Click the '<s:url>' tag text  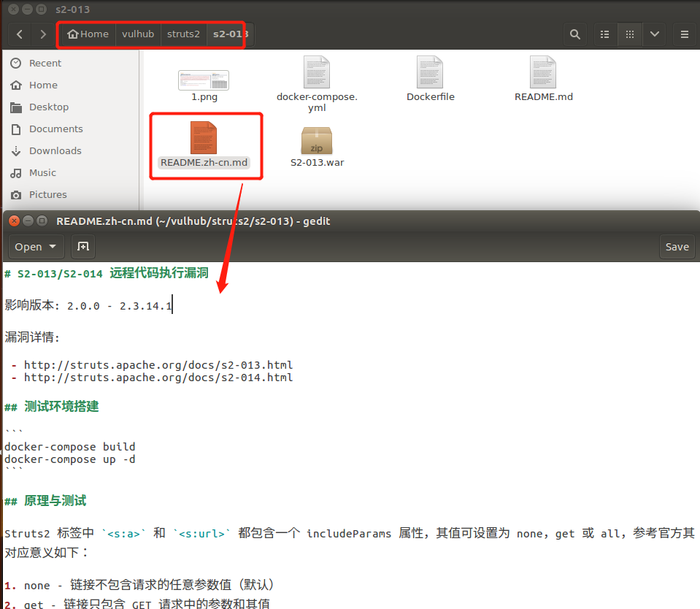(x=201, y=534)
